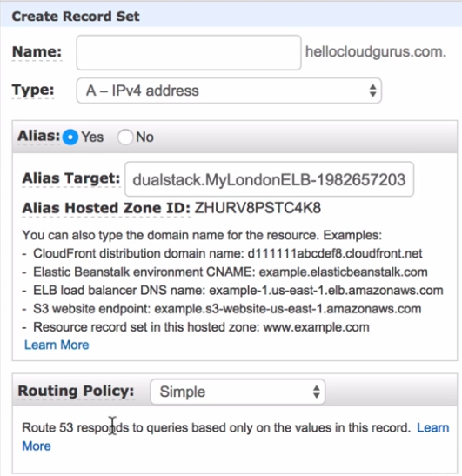Image resolution: width=462 pixels, height=476 pixels.
Task: Click the hellocloudgurus.com. domain suffix text
Action: [376, 52]
